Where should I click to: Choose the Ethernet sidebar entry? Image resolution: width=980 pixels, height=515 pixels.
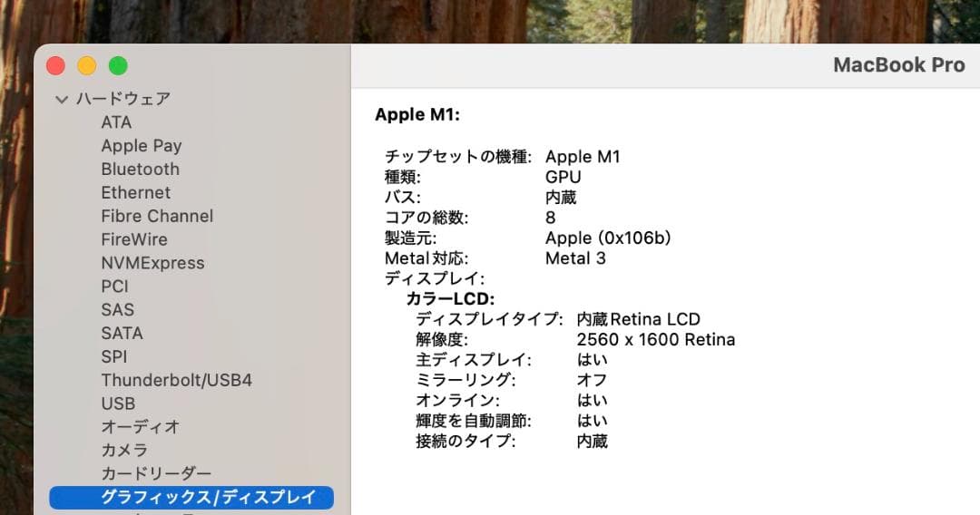tap(135, 193)
